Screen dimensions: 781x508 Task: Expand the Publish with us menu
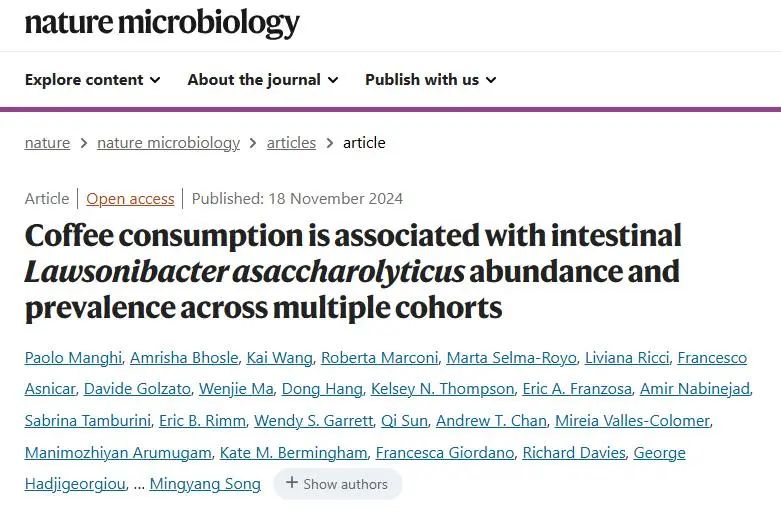[x=431, y=80]
